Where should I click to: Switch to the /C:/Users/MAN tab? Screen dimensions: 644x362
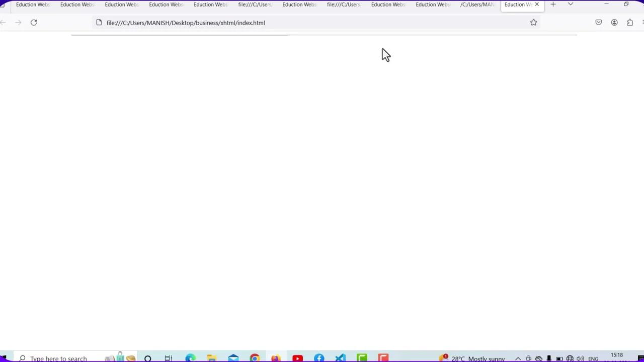[x=476, y=5]
